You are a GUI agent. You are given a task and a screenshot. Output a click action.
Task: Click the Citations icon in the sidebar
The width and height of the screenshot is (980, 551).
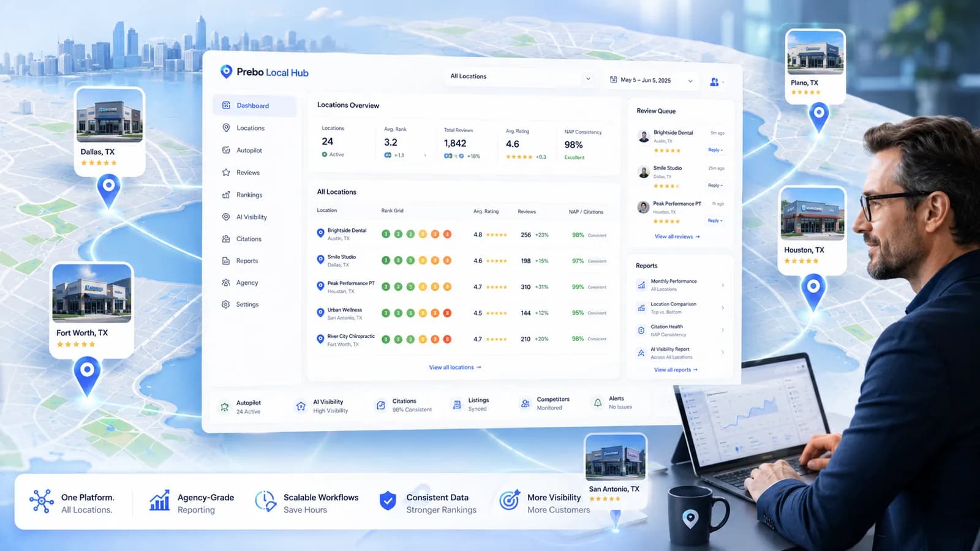coord(226,239)
